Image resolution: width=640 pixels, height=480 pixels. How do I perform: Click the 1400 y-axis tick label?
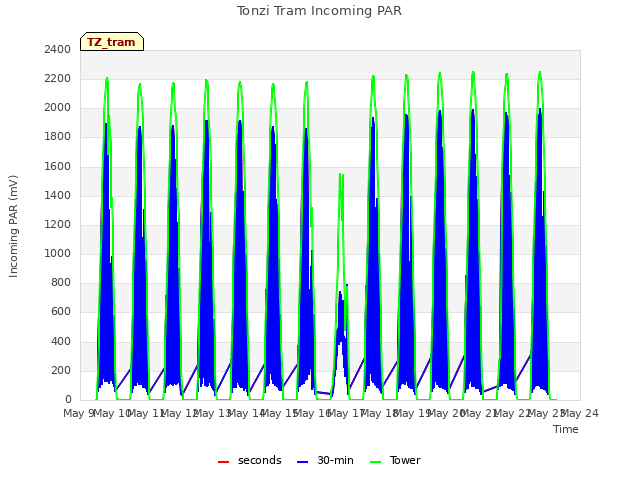click(x=58, y=196)
